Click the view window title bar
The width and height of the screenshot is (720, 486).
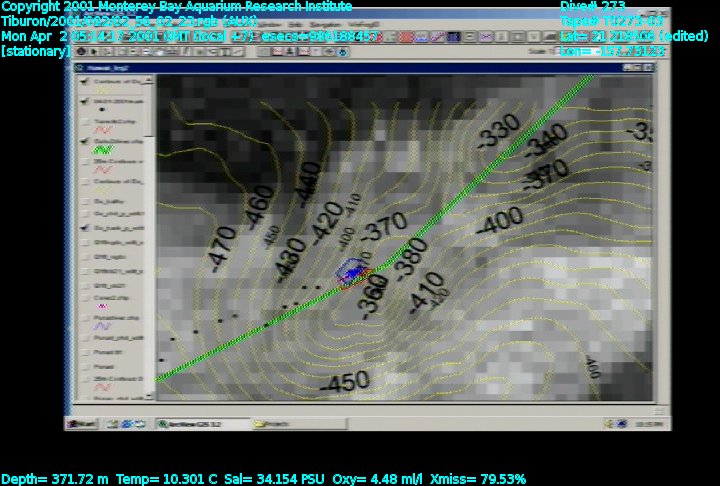click(x=364, y=68)
